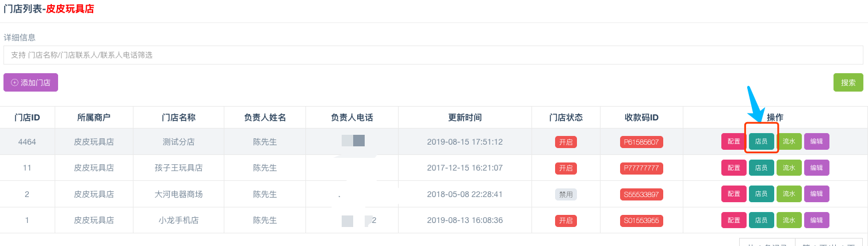Screen dimensions: 868x246
Task: Click the 开启 status badge of 小龙手机店
Action: pos(565,221)
